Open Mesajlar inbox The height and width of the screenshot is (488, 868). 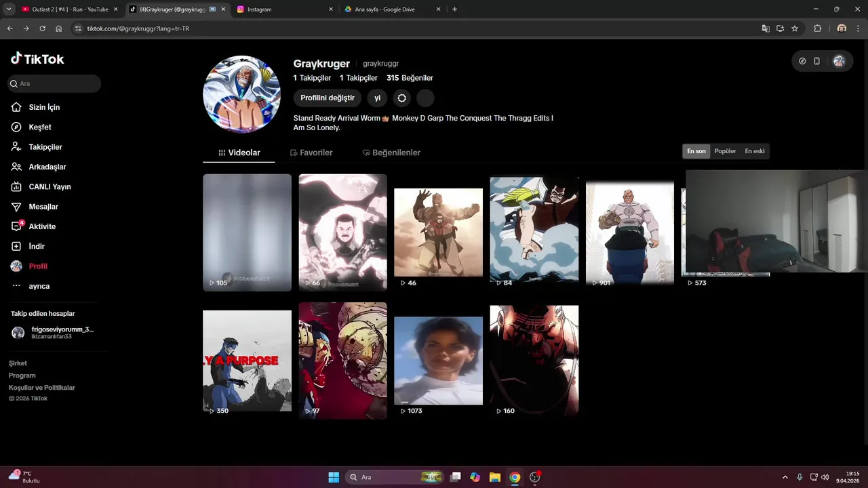point(43,206)
